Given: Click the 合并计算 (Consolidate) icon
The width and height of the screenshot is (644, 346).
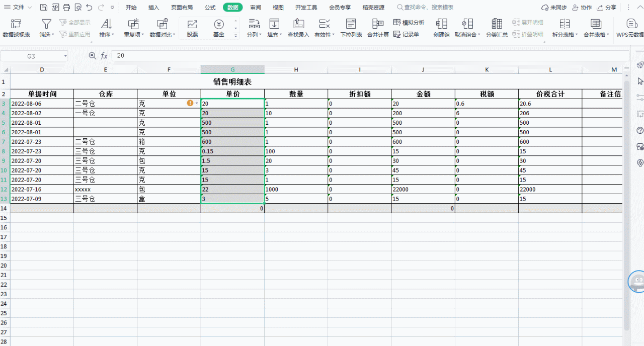Looking at the screenshot, I should (378, 24).
